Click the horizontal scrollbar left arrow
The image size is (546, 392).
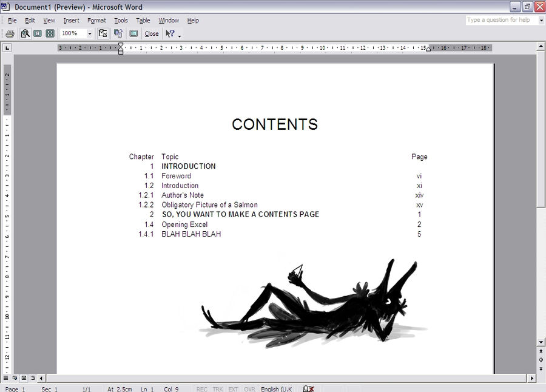tap(41, 377)
